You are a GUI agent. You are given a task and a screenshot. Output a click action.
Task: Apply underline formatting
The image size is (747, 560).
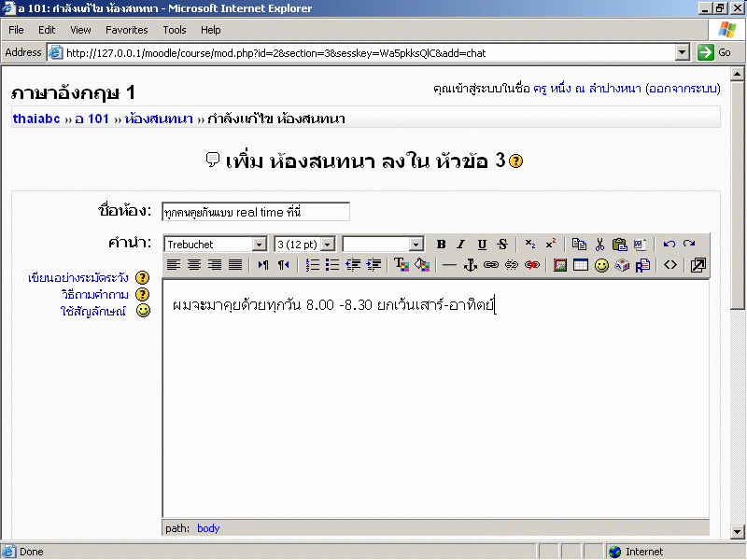[482, 245]
